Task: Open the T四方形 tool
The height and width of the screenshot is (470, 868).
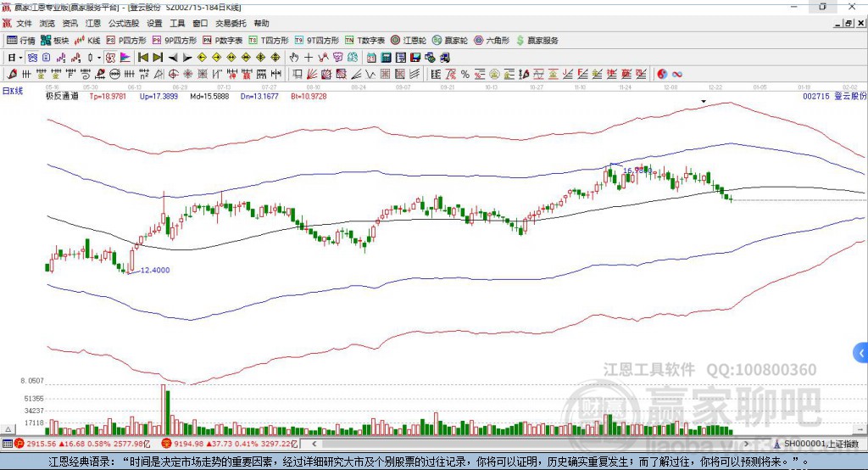Action: [269, 41]
